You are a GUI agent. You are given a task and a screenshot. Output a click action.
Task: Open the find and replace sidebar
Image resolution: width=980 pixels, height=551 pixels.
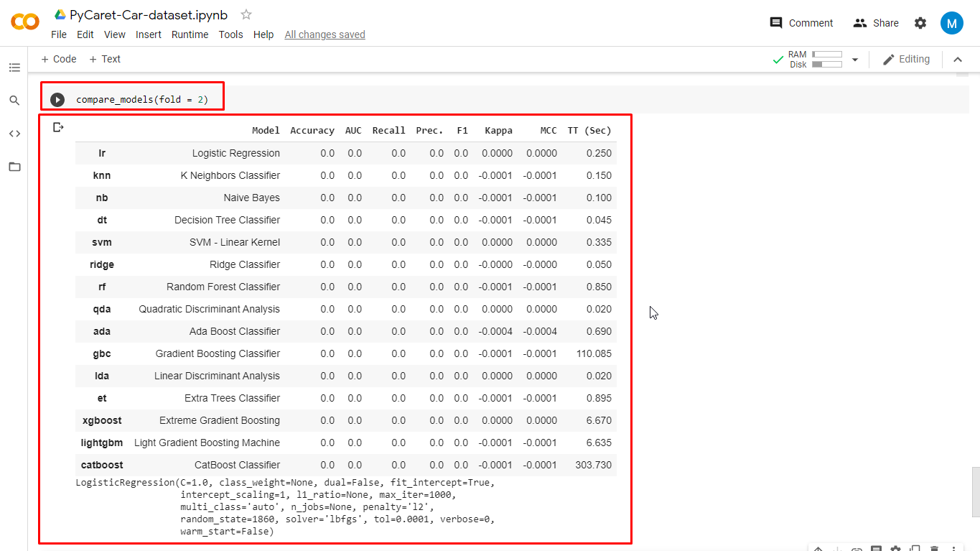[14, 101]
